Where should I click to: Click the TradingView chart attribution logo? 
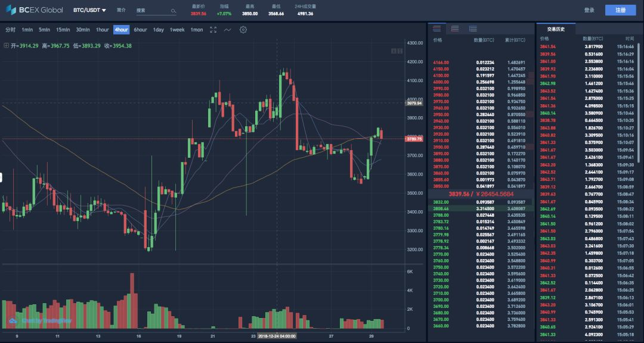[x=41, y=320]
